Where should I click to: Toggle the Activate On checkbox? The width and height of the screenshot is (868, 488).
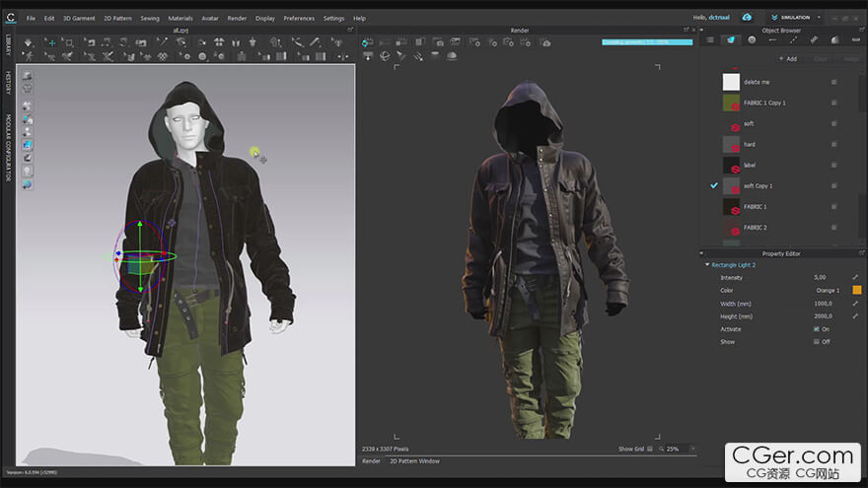click(816, 328)
